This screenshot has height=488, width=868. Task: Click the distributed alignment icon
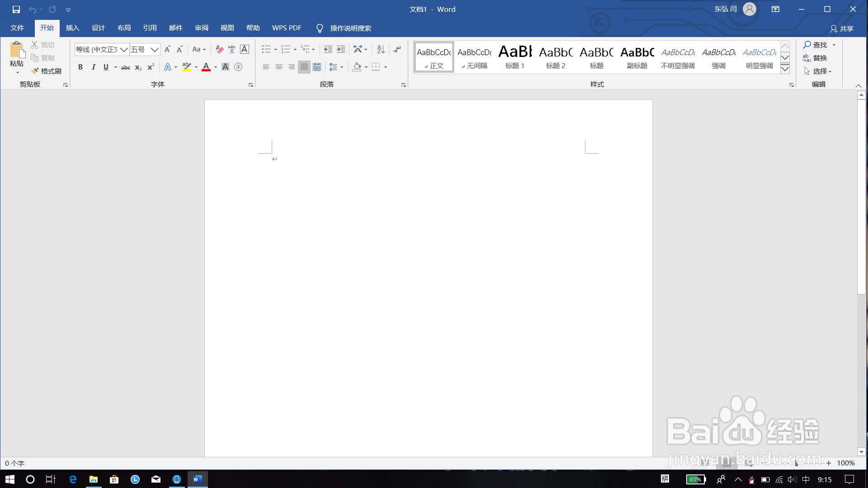[317, 67]
